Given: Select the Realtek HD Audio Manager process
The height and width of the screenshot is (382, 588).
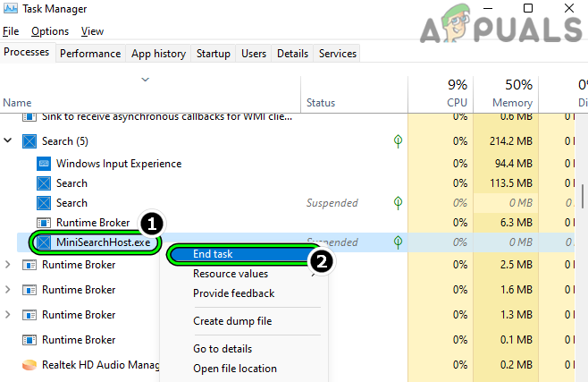Looking at the screenshot, I should 100,365.
